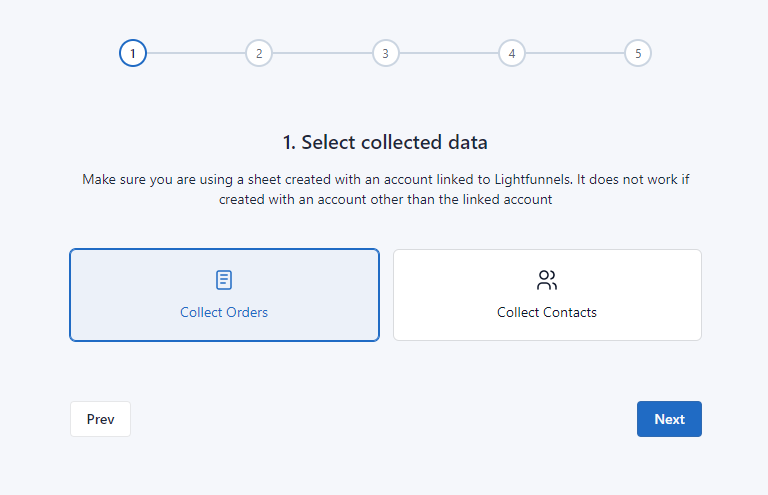The width and height of the screenshot is (768, 495).
Task: Click connector line between steps 4 and 5
Action: 575,53
